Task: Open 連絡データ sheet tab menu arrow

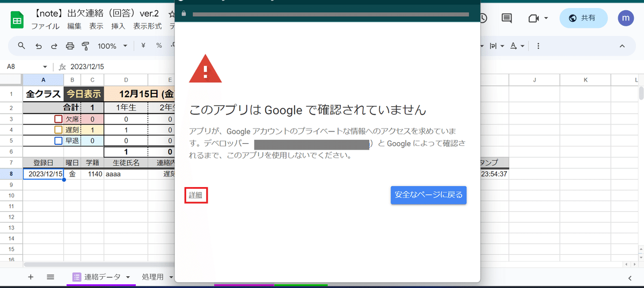Action: tap(128, 277)
